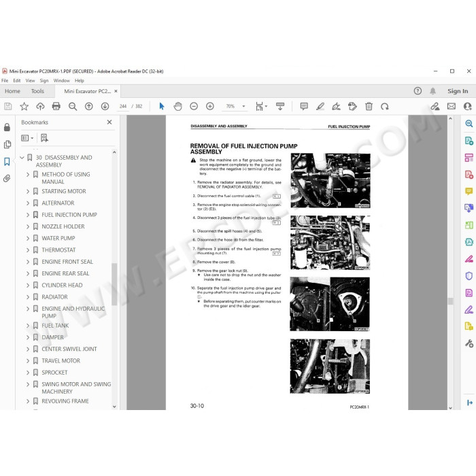Viewport: 476px width, 476px height.
Task: Open the ENGINE FRONT SEAL bookmark
Action: tap(67, 262)
